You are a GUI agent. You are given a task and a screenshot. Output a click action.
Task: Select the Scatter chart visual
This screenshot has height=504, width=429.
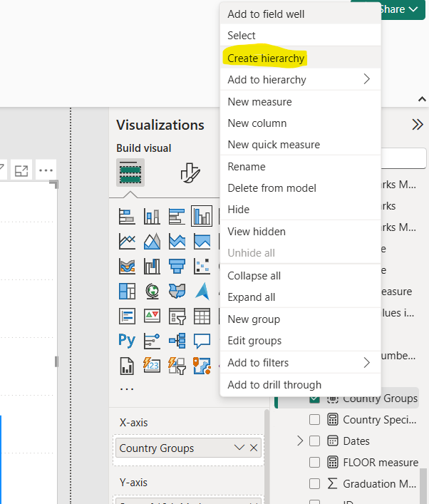coord(202,266)
